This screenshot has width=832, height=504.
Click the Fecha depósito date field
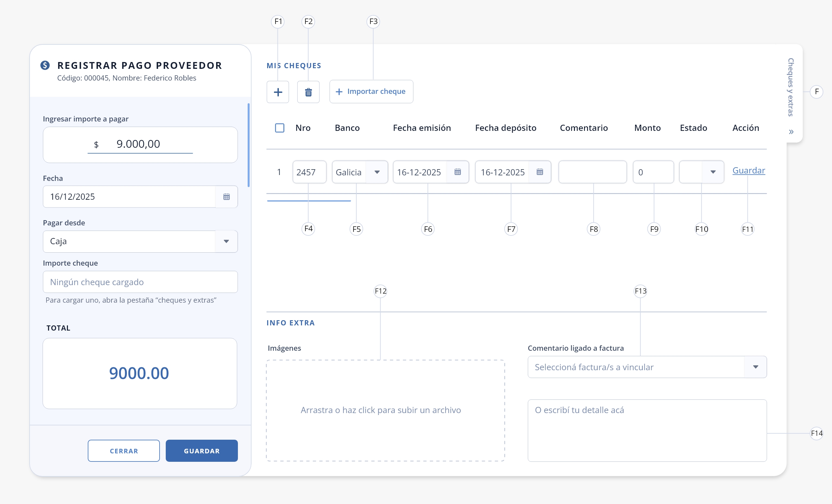point(513,172)
